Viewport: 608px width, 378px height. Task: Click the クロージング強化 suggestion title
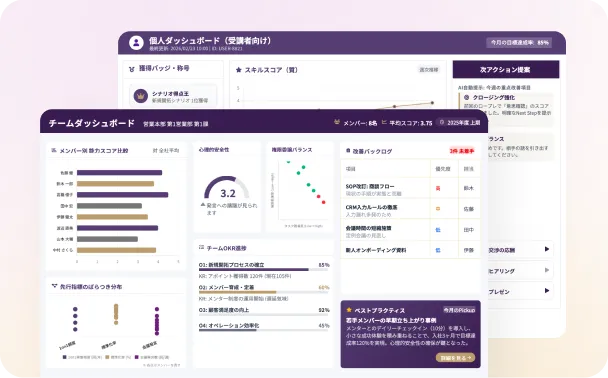pyautogui.click(x=494, y=98)
